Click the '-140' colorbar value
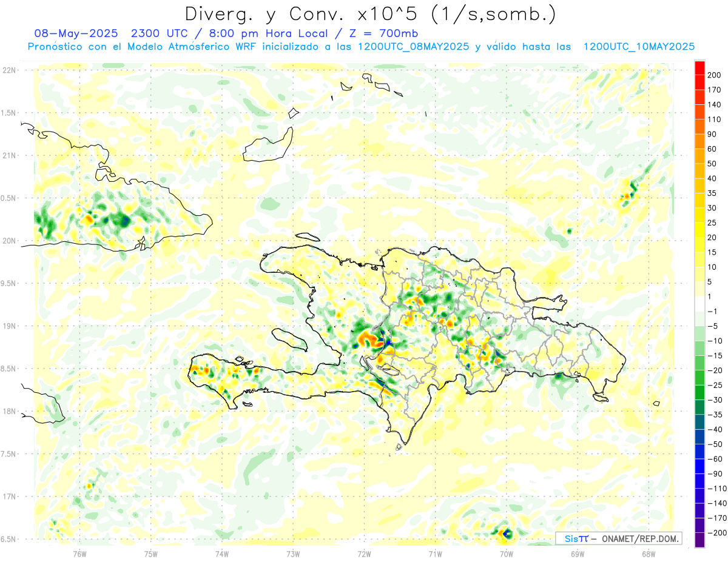 pos(716,503)
